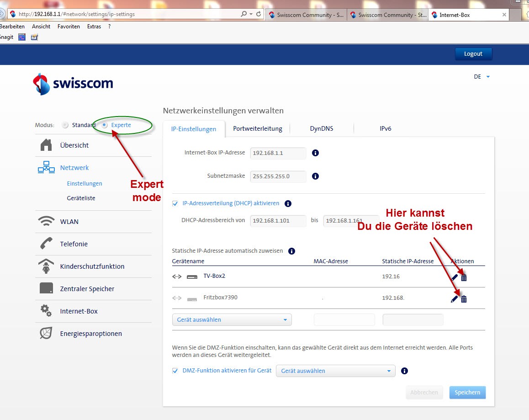Image resolution: width=529 pixels, height=420 pixels.
Task: Log out using the Logout button
Action: pyautogui.click(x=473, y=53)
